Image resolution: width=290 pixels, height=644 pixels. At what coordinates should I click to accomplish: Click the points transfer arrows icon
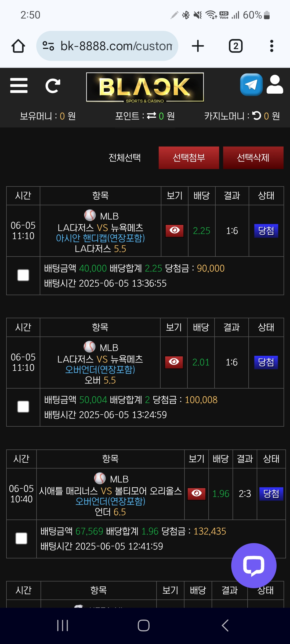(x=151, y=116)
